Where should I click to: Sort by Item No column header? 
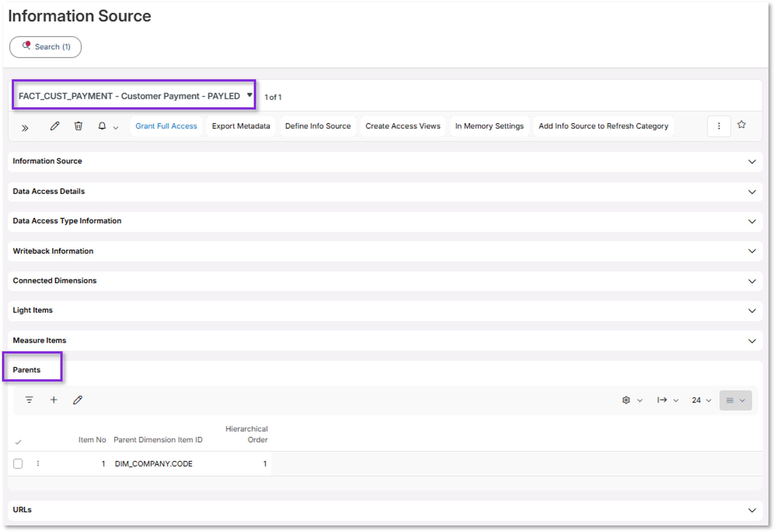pyautogui.click(x=92, y=440)
